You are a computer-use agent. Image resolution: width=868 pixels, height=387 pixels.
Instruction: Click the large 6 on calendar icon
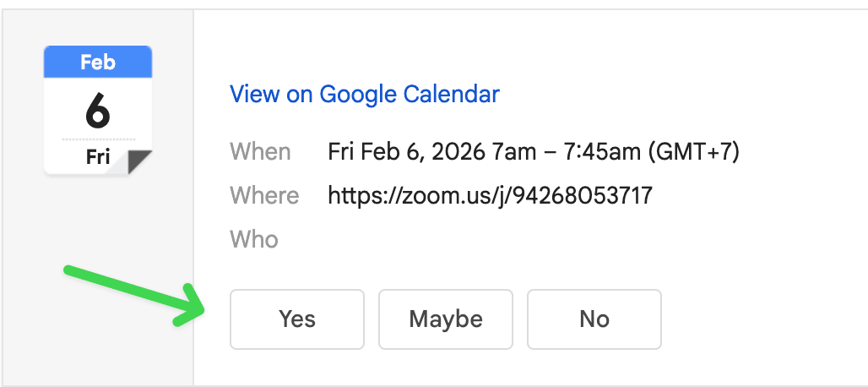pos(98,109)
